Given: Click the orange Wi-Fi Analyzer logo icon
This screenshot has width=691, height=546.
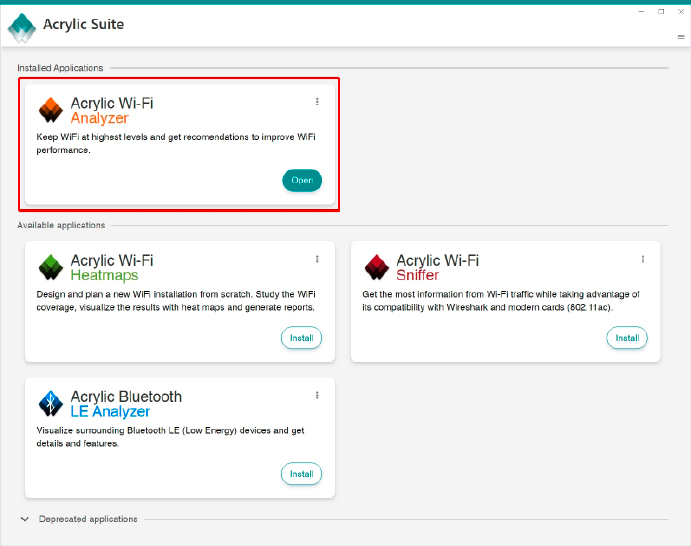Looking at the screenshot, I should coord(51,110).
